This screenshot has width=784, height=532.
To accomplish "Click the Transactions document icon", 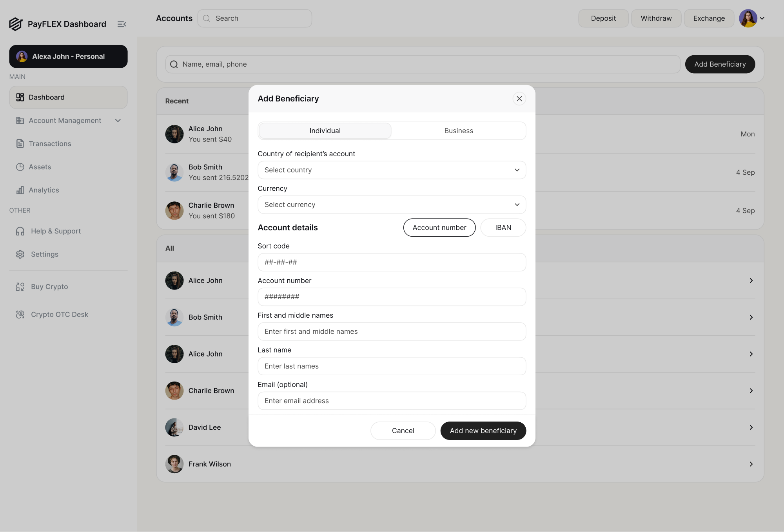I will coord(20,144).
